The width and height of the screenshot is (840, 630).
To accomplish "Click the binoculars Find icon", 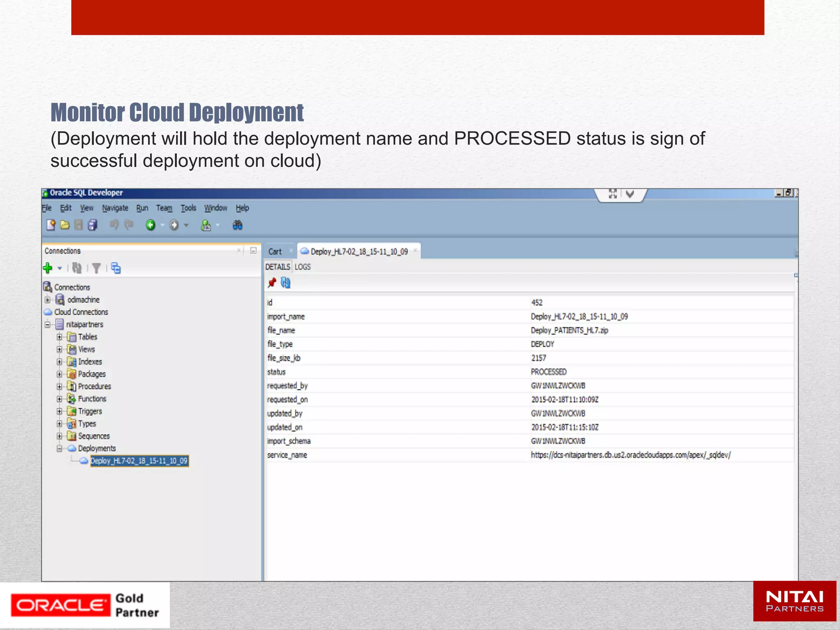I will pyautogui.click(x=237, y=225).
